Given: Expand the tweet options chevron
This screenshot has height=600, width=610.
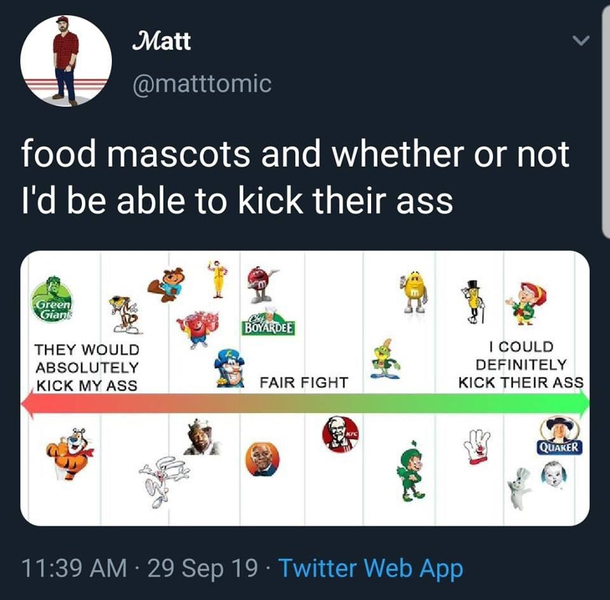Looking at the screenshot, I should tap(581, 40).
